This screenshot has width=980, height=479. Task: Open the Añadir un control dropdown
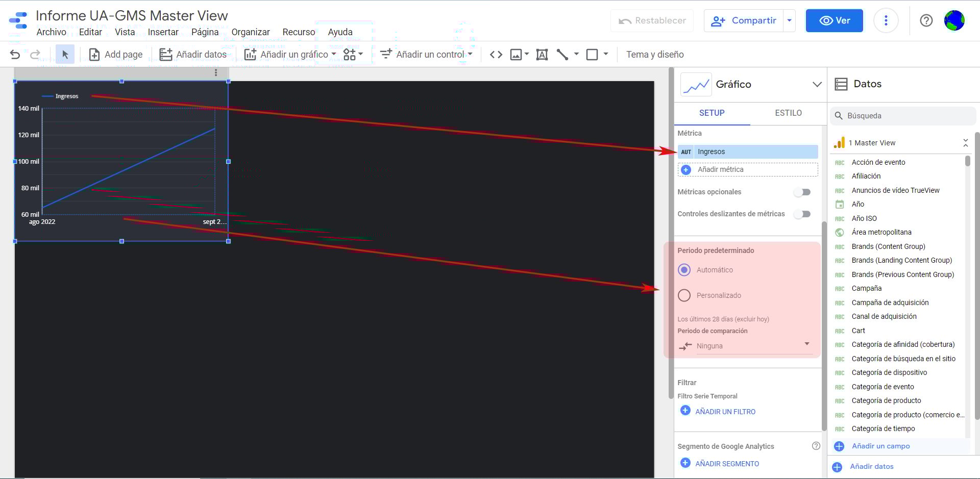(426, 55)
